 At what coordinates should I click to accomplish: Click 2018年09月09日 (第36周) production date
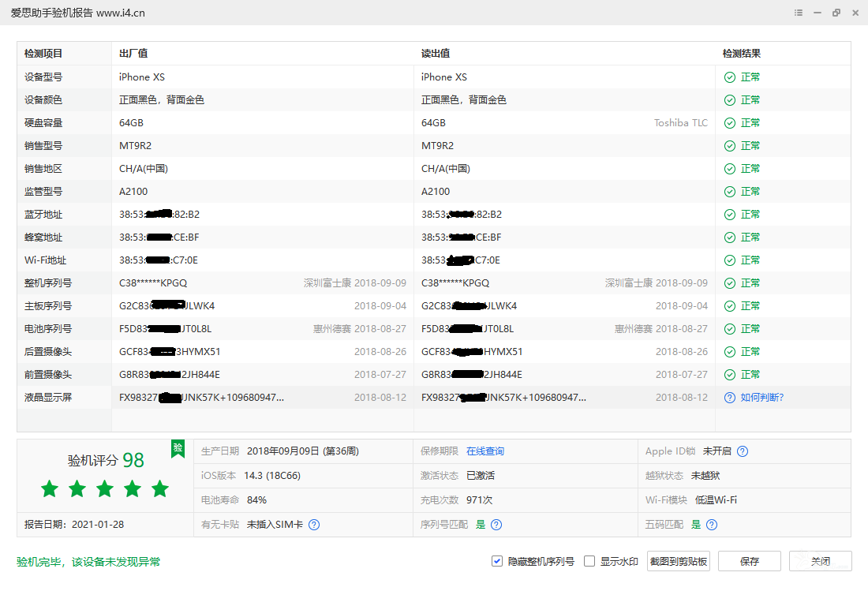pyautogui.click(x=303, y=451)
